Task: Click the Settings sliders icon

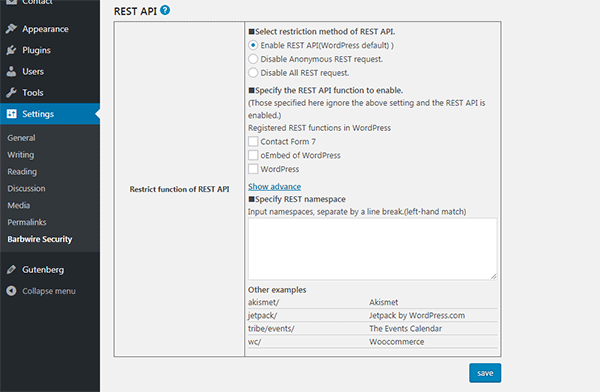Action: pyautogui.click(x=11, y=114)
